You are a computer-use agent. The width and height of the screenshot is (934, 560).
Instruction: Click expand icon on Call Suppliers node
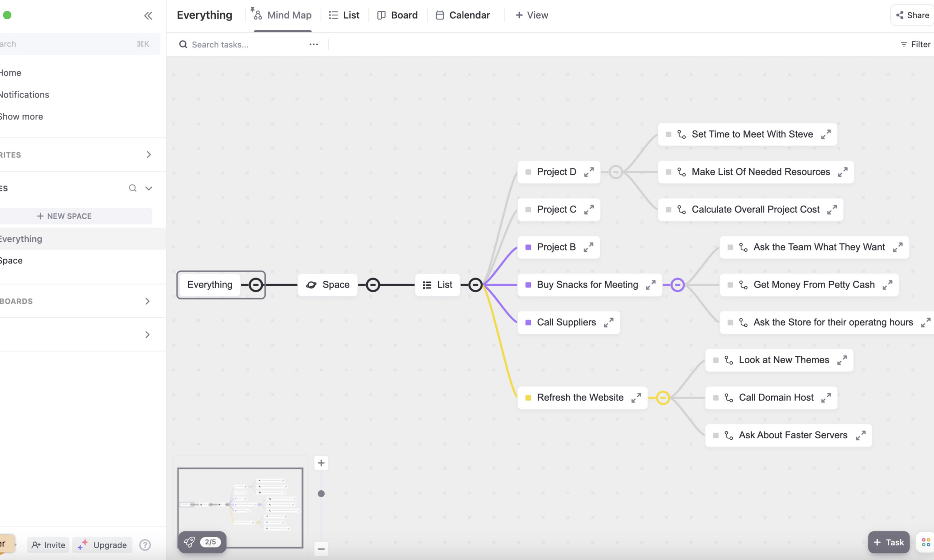pyautogui.click(x=609, y=323)
